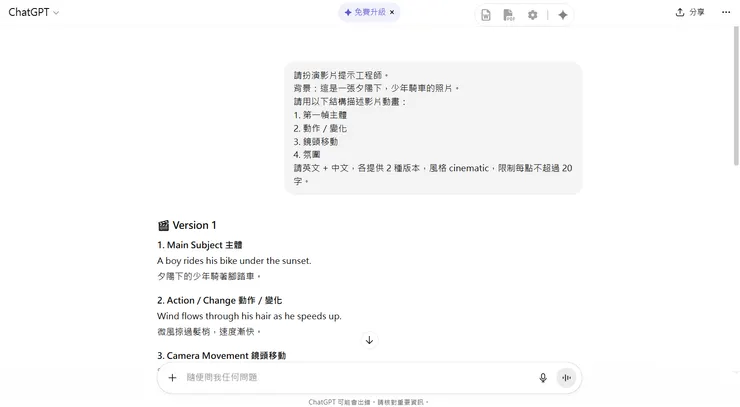This screenshot has height=407, width=740.
Task: Open the ChatGPT model selector dropdown
Action: pyautogui.click(x=34, y=12)
